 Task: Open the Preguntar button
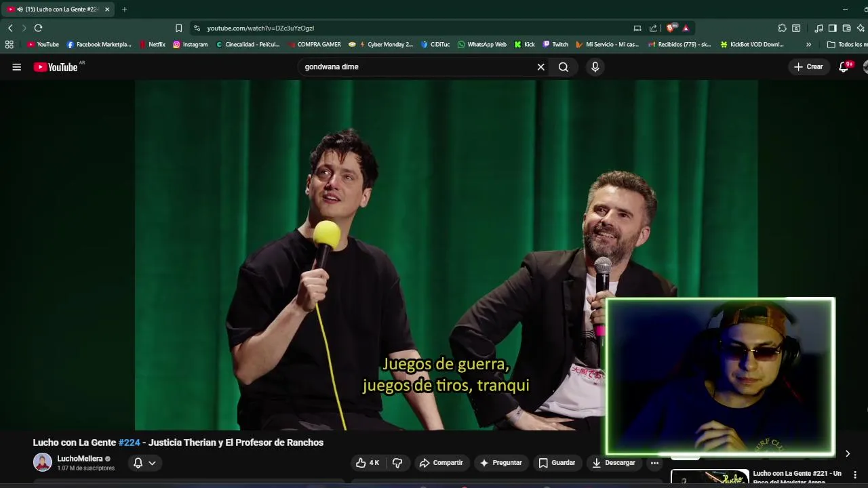tap(501, 463)
